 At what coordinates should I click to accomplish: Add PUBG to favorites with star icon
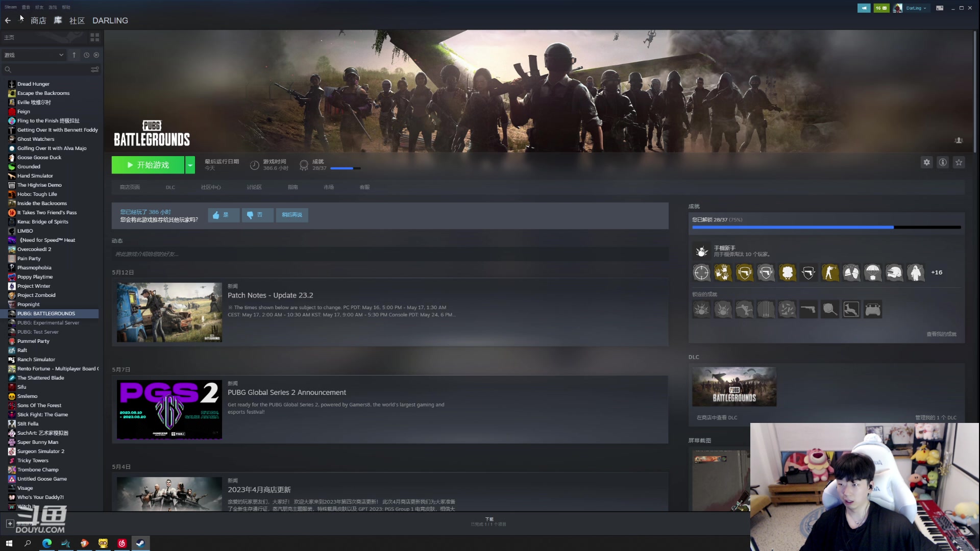(x=959, y=162)
